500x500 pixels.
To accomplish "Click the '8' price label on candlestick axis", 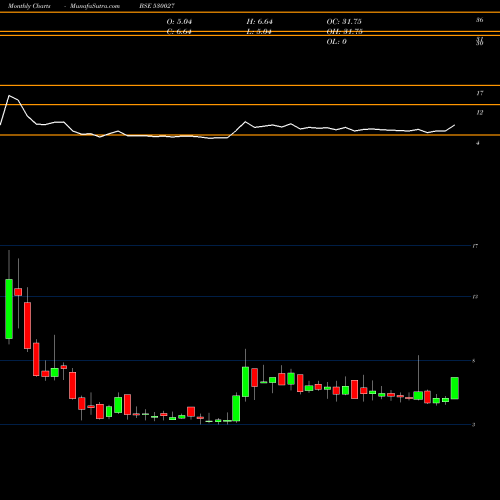I will point(474,361).
